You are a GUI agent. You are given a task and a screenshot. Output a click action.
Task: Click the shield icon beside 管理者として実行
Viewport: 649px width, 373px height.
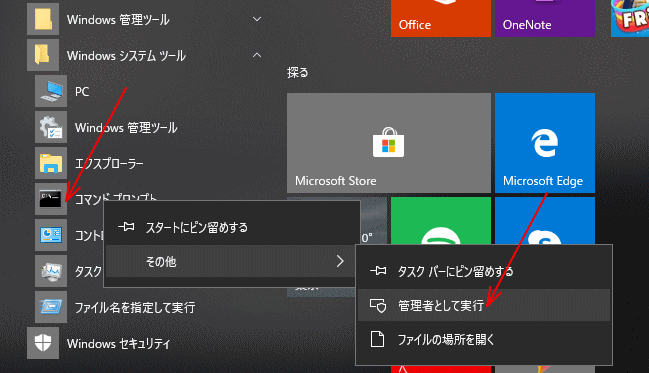tap(378, 306)
